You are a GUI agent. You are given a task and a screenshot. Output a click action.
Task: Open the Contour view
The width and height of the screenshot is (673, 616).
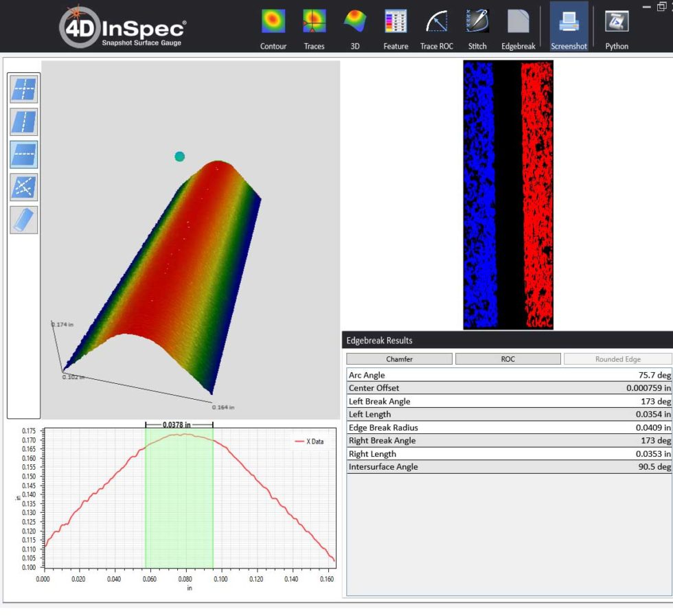click(273, 27)
